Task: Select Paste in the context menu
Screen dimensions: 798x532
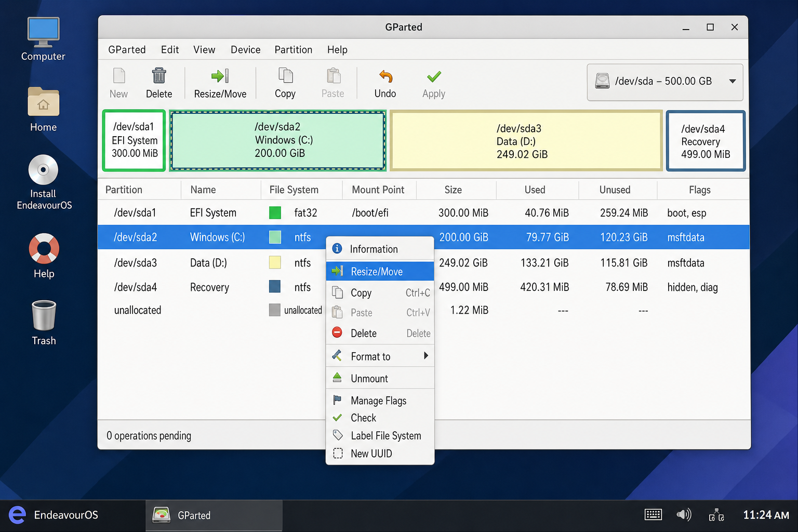Action: 380,313
